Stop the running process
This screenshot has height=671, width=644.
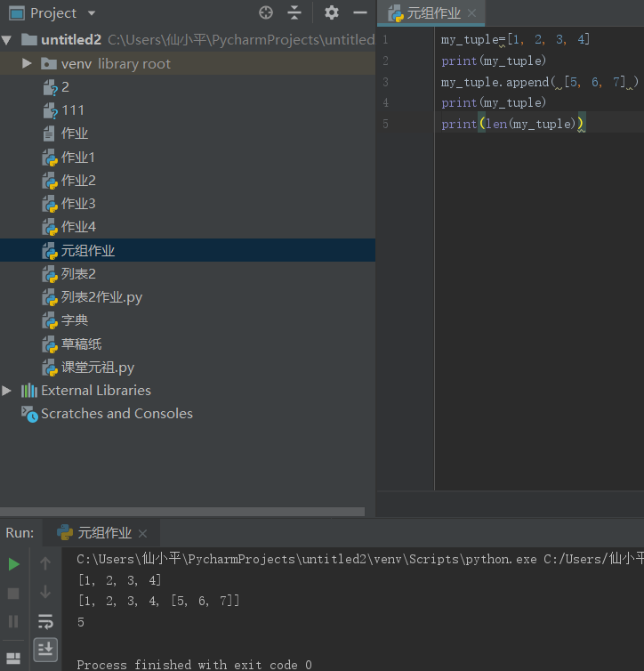13,593
